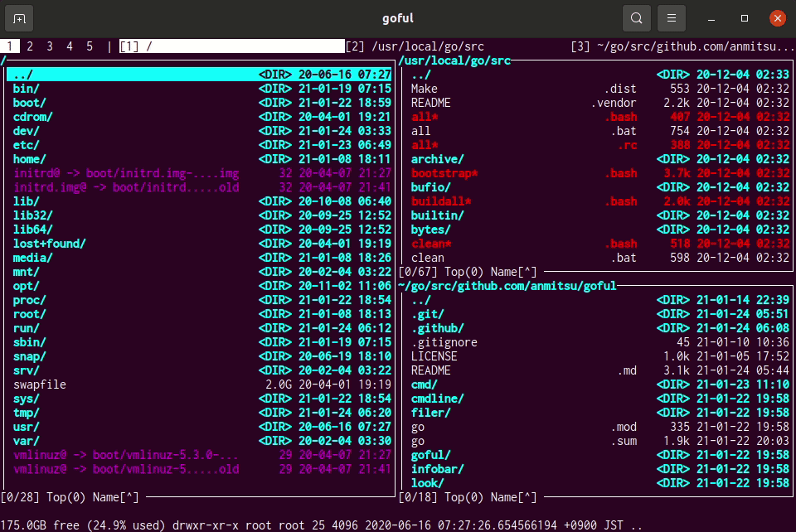Open the bin/ directory
This screenshot has width=796, height=532.
[202, 89]
